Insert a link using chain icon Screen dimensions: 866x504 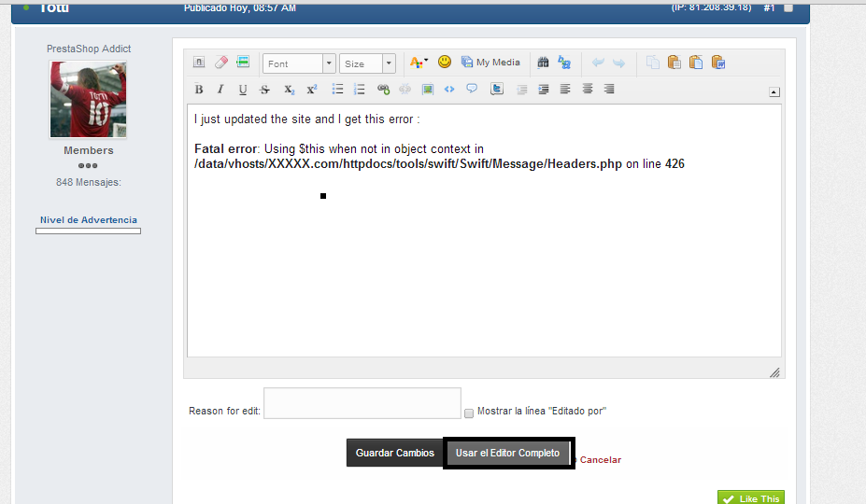click(383, 90)
